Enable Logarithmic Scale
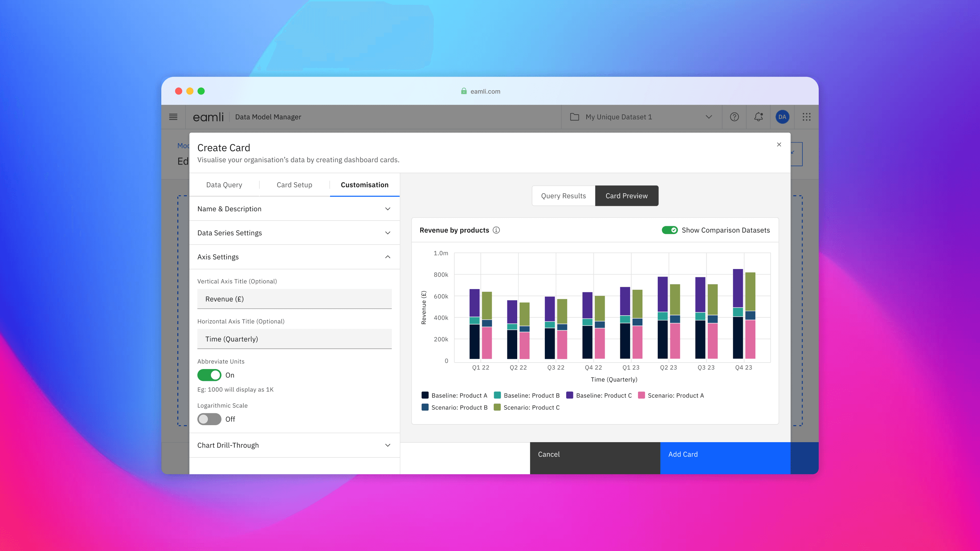The image size is (980, 551). [209, 419]
